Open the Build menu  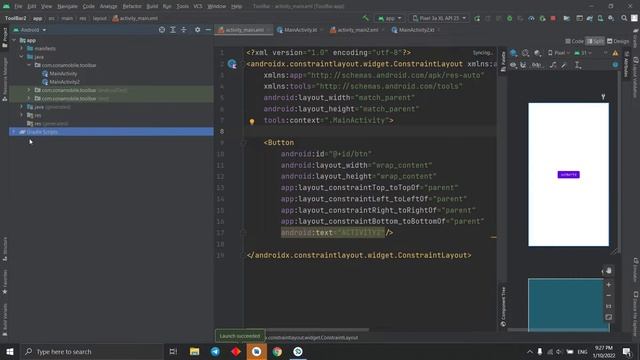[x=152, y=6]
